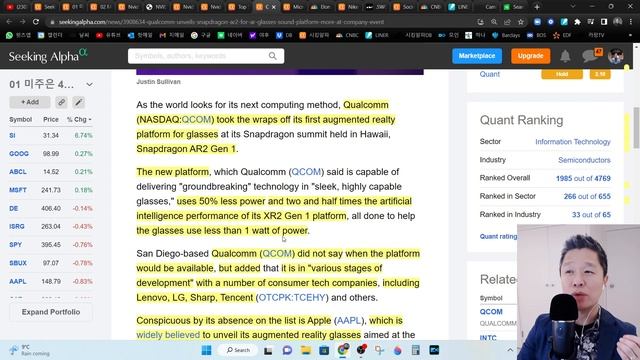Open the notifications bell icon

[565, 56]
